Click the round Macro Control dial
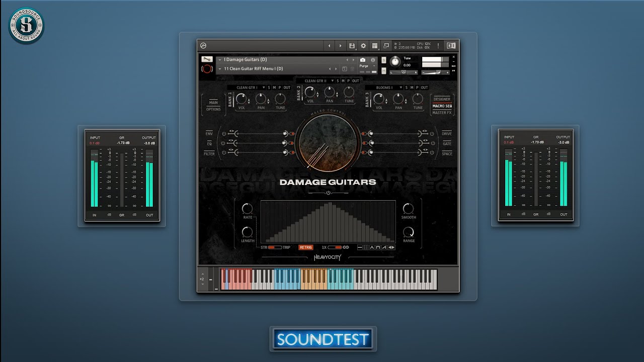Image resolution: width=644 pixels, height=362 pixels. (x=328, y=143)
